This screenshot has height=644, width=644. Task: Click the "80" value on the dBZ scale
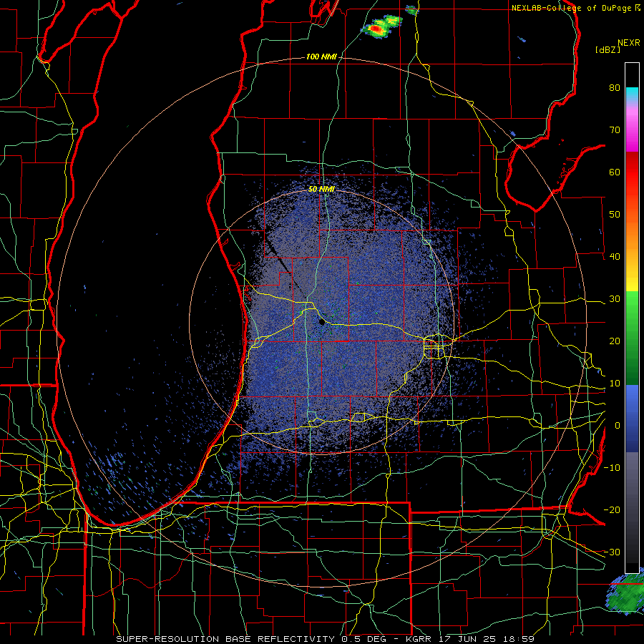[615, 87]
